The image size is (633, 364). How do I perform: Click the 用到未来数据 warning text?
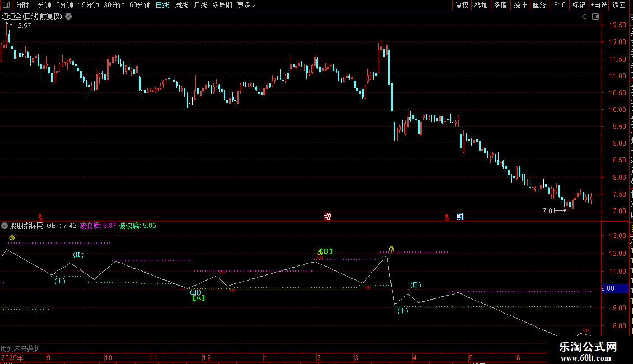tap(21, 348)
